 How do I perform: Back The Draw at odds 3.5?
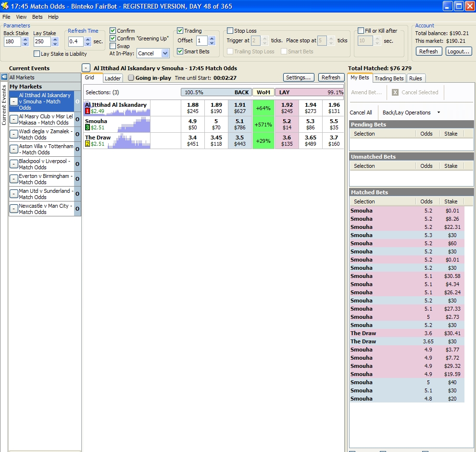pyautogui.click(x=240, y=140)
